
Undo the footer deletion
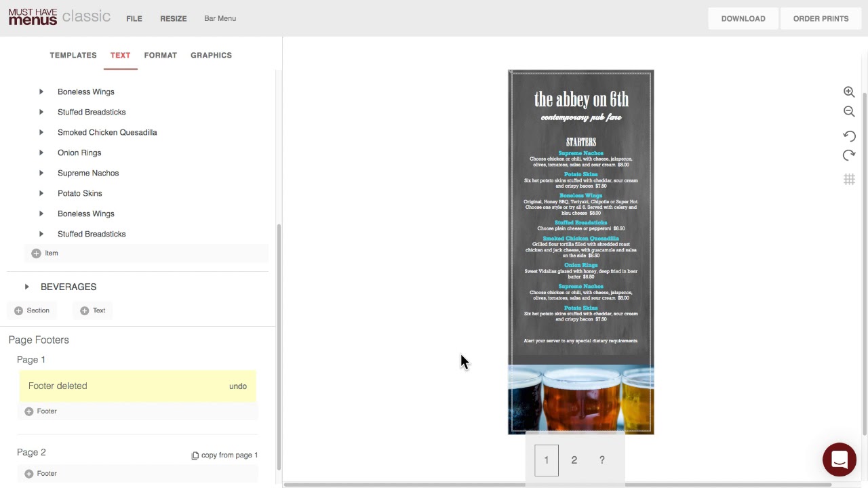(238, 386)
